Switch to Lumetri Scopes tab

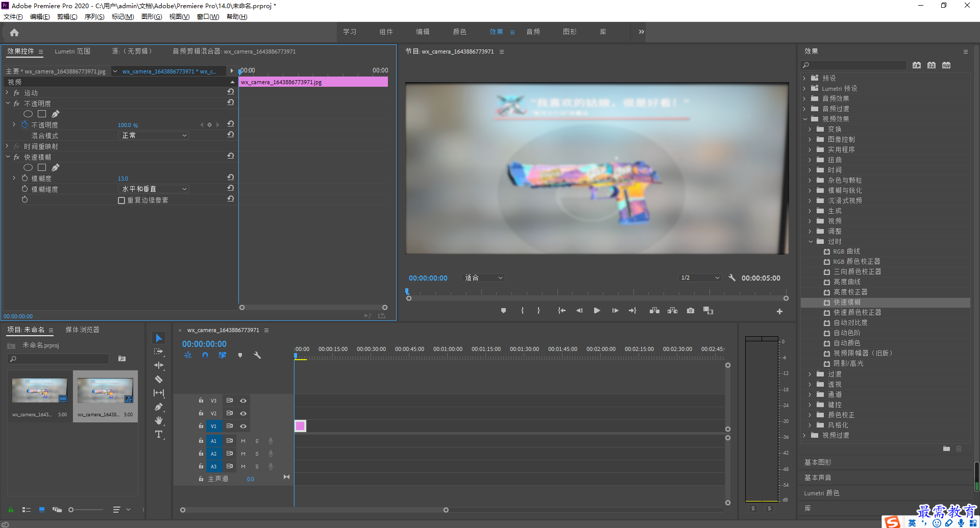pos(72,51)
